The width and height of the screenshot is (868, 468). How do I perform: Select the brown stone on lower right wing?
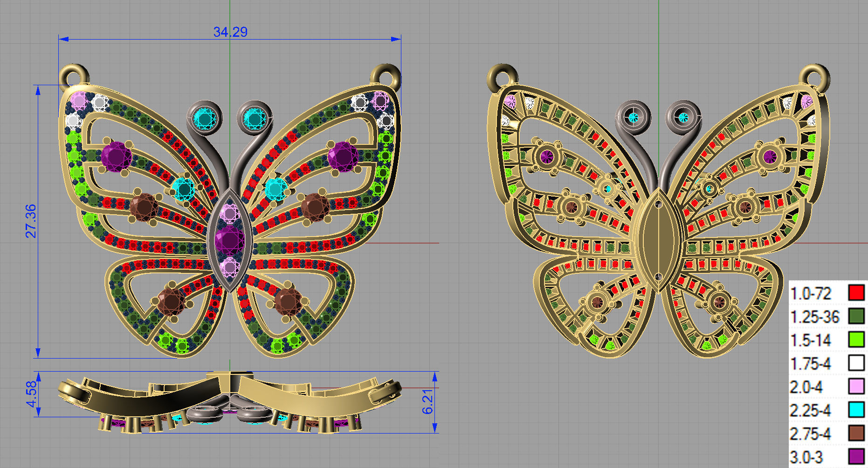288,301
